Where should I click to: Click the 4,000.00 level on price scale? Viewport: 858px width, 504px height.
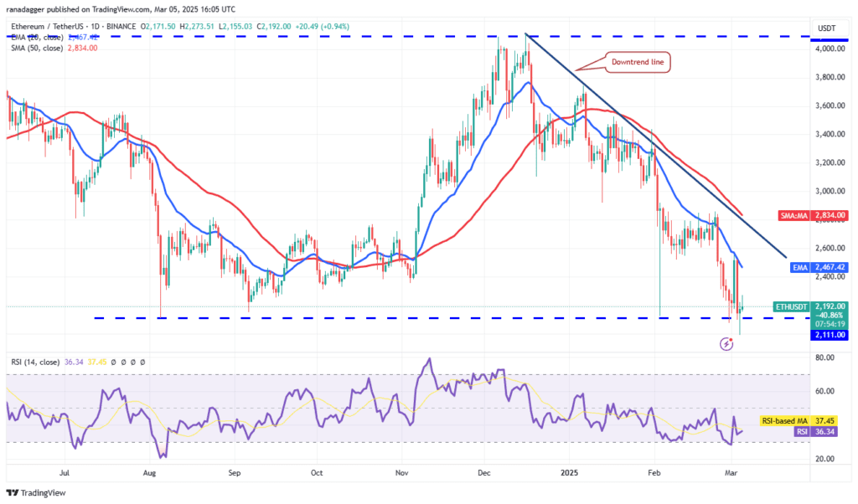coord(830,49)
